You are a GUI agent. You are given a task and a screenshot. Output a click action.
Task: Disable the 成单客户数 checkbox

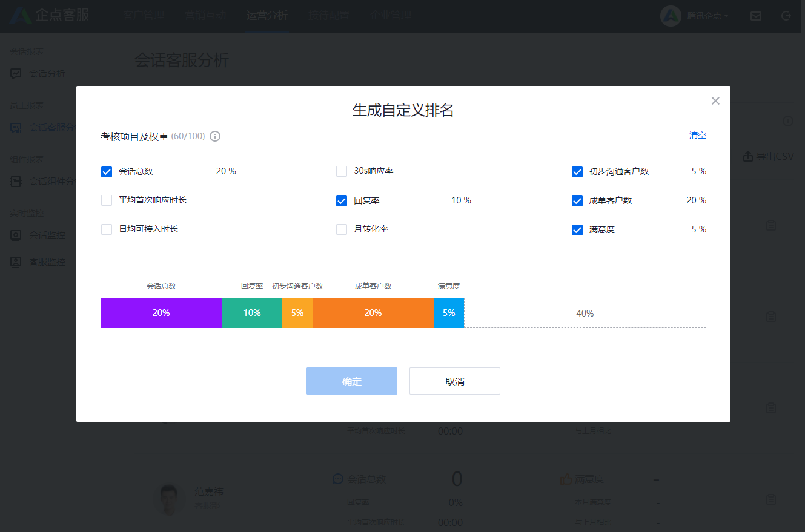[577, 200]
